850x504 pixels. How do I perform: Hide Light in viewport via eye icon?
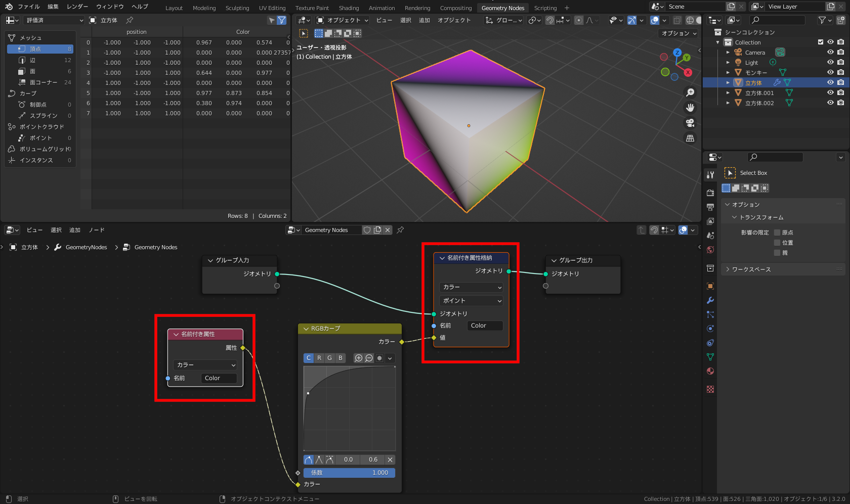(830, 62)
